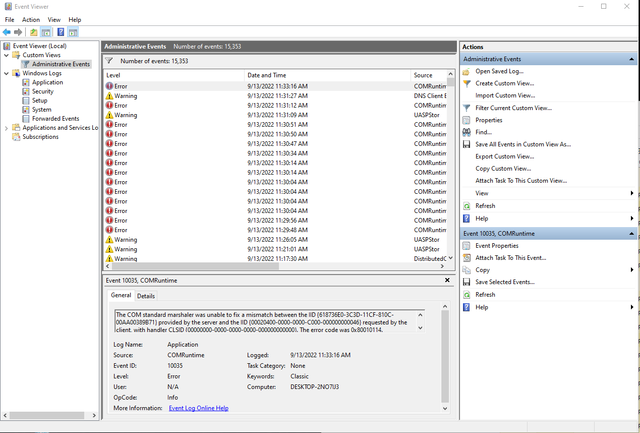The height and width of the screenshot is (433, 640).
Task: Open Properties in the Administrative Events actions
Action: click(489, 120)
